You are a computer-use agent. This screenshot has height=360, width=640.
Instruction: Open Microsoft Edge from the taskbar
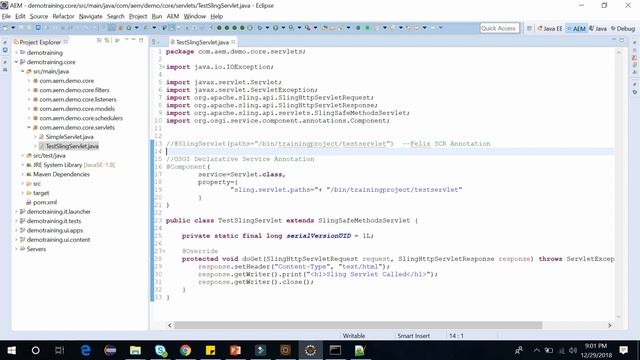(86, 350)
